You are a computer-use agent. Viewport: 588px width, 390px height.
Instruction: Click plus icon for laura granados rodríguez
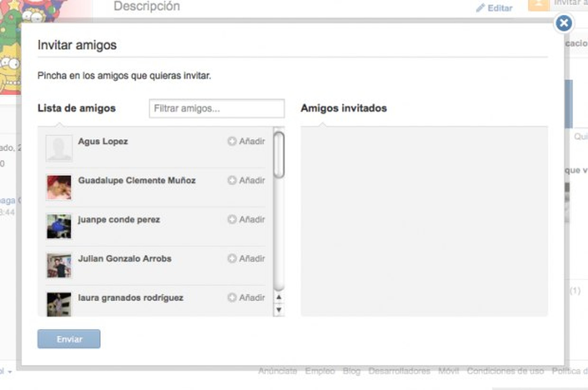[232, 297]
